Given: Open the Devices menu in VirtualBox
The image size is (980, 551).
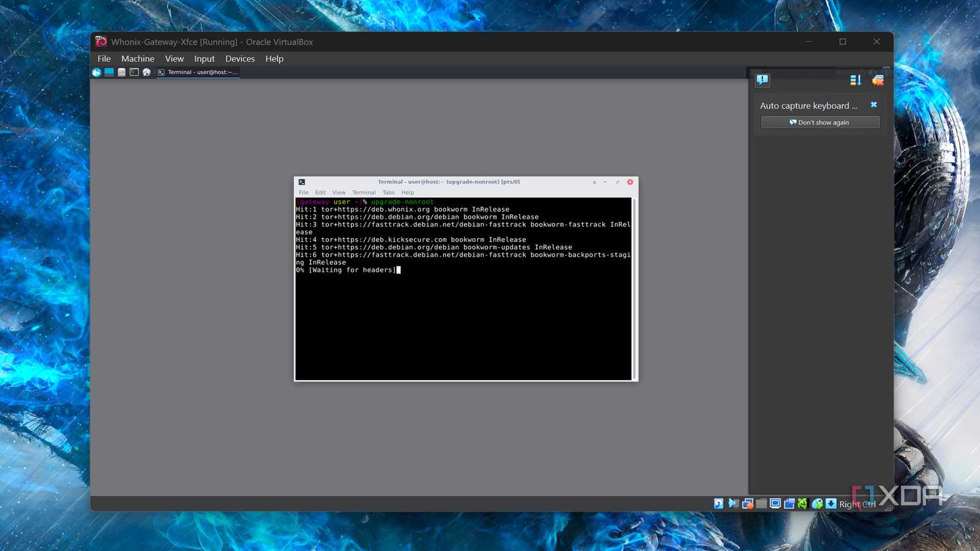Looking at the screenshot, I should click(x=240, y=59).
